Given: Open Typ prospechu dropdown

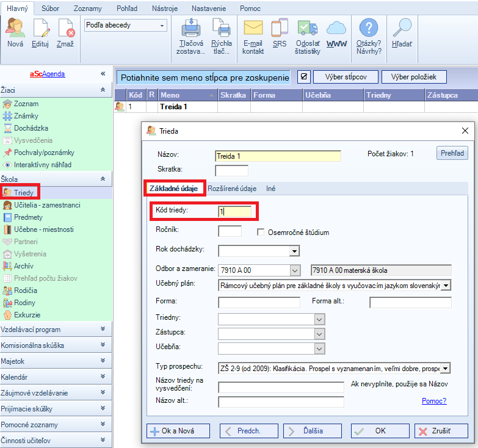Looking at the screenshot, I should click(x=446, y=369).
